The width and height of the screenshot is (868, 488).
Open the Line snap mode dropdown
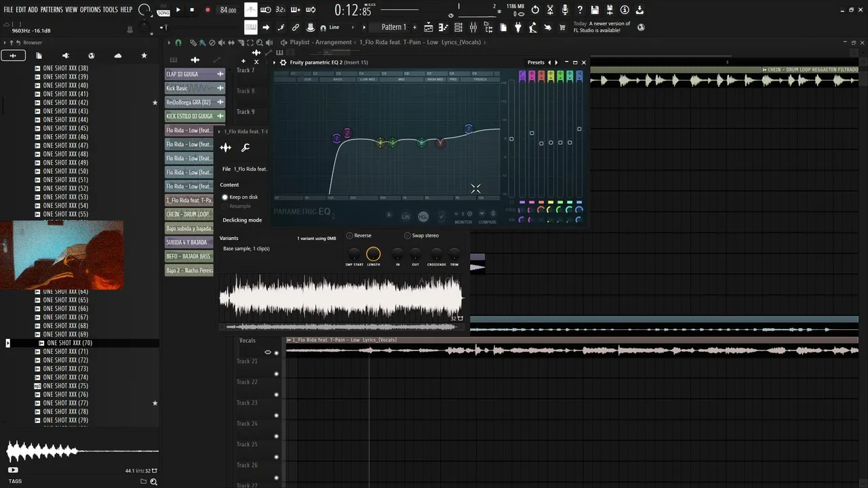[342, 27]
